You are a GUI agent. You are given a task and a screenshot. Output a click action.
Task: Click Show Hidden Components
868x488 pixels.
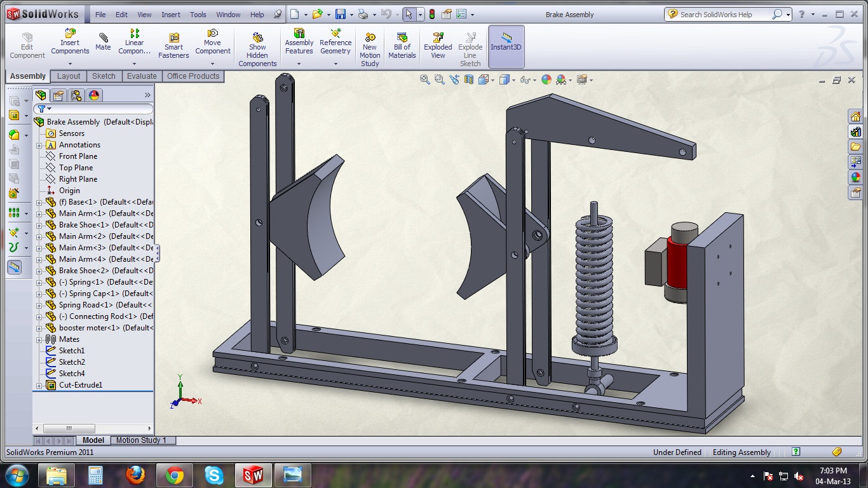point(257,50)
